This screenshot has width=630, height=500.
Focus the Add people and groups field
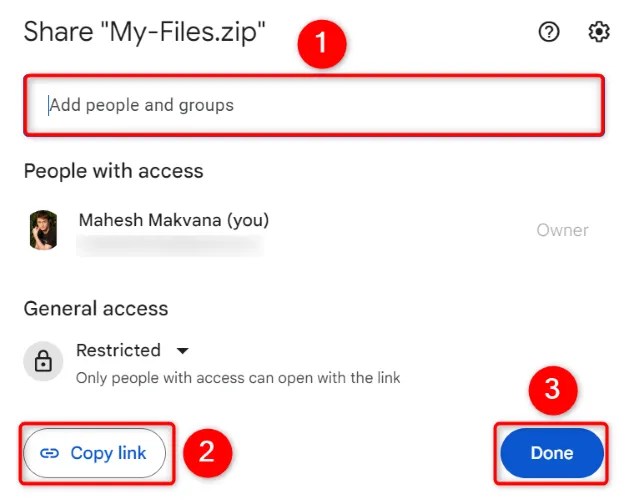[x=314, y=104]
